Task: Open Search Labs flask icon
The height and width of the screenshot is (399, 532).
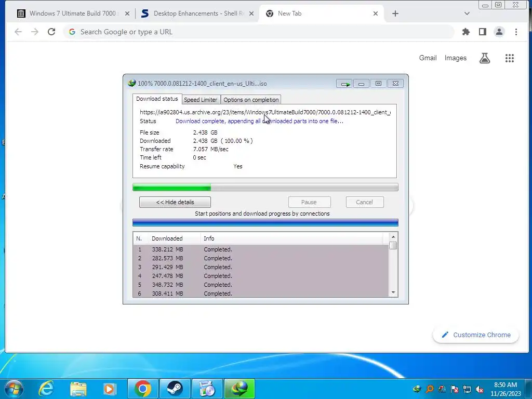Action: [x=485, y=58]
